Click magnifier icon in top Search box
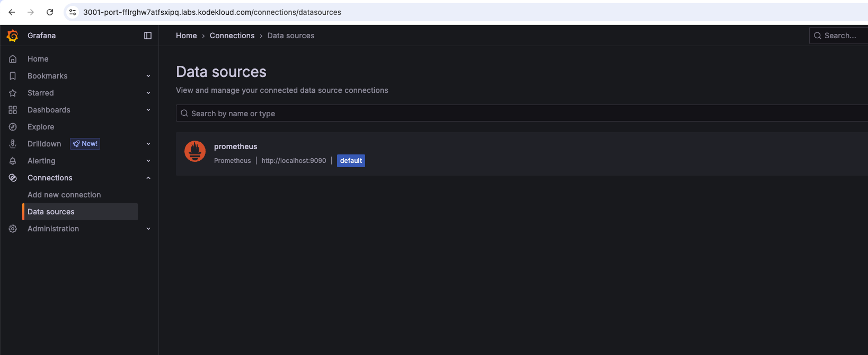 [818, 36]
